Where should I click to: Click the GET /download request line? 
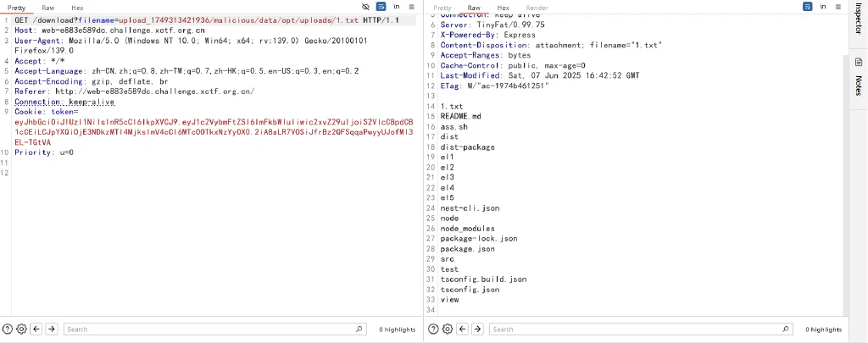pos(207,20)
